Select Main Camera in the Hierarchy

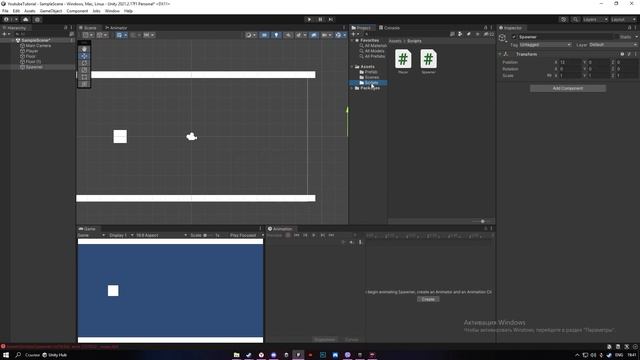tap(38, 46)
